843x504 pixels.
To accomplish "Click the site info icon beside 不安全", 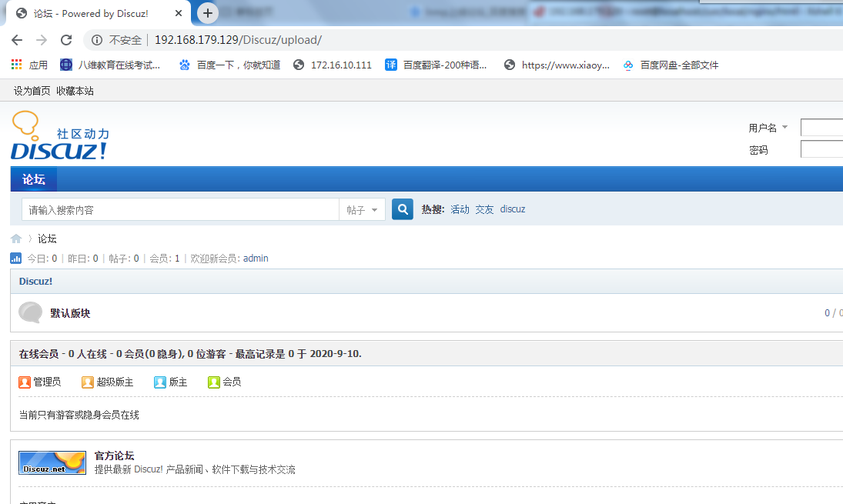I will (x=97, y=40).
